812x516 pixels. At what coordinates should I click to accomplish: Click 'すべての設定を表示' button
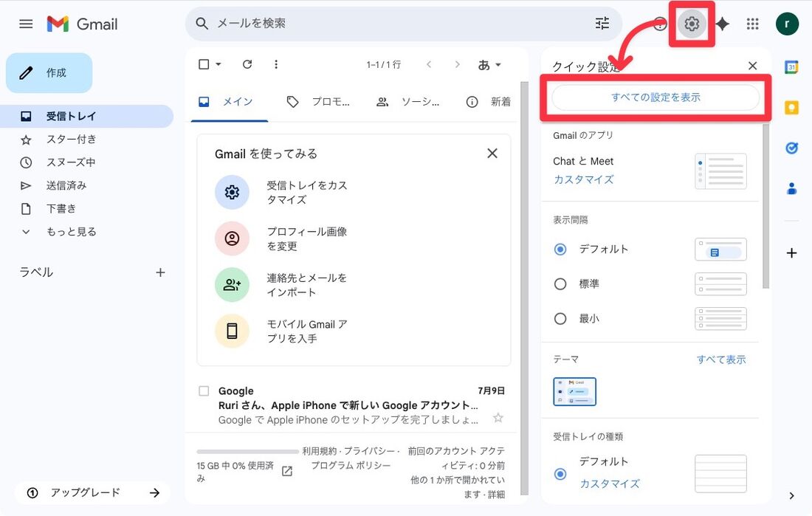pyautogui.click(x=656, y=97)
